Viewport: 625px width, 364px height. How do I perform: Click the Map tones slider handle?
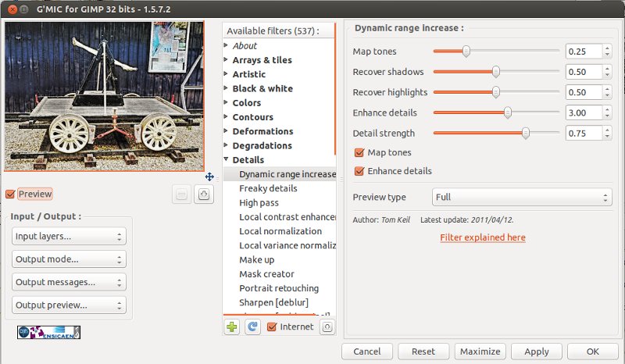(466, 51)
